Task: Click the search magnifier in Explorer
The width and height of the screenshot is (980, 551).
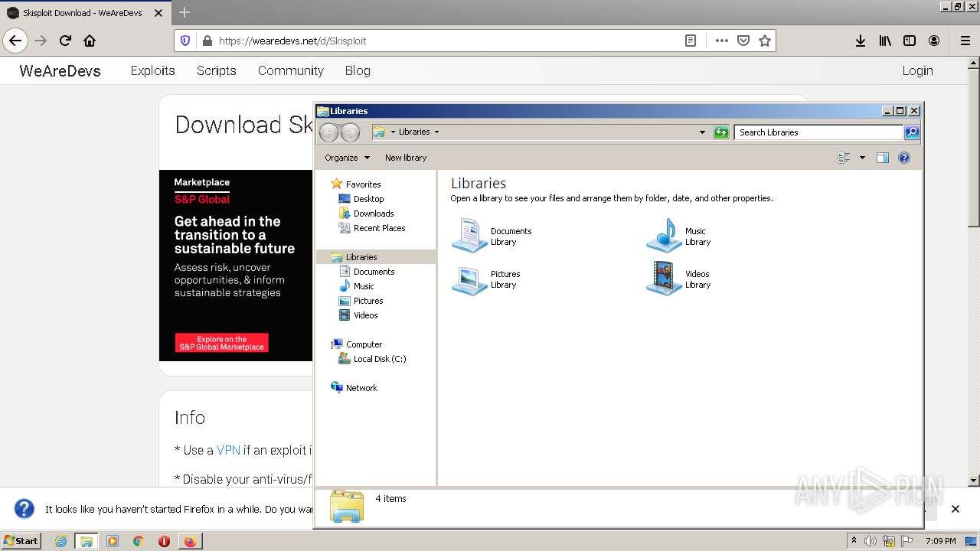Action: [x=911, y=132]
